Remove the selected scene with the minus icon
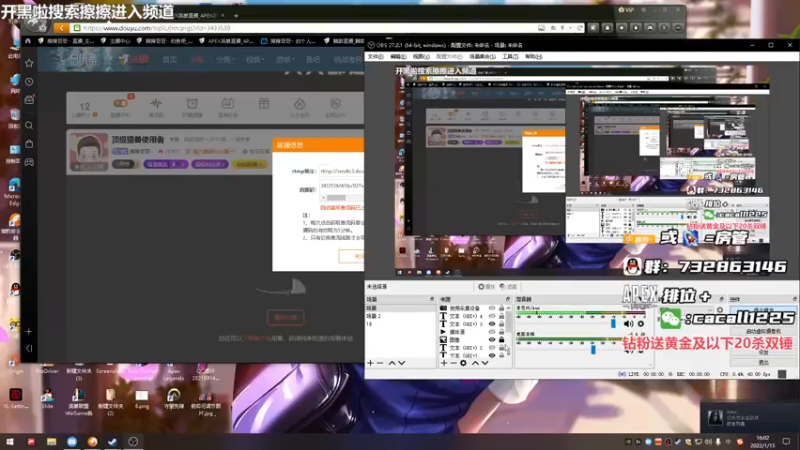The image size is (800, 450). pos(380,363)
